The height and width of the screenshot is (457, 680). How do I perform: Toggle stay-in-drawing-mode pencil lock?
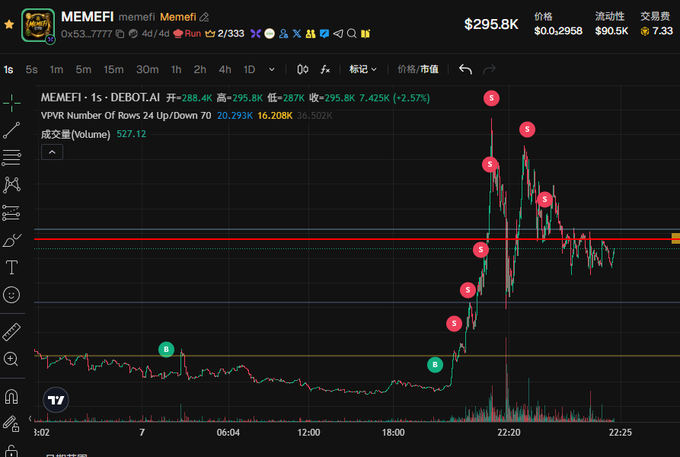click(x=11, y=423)
